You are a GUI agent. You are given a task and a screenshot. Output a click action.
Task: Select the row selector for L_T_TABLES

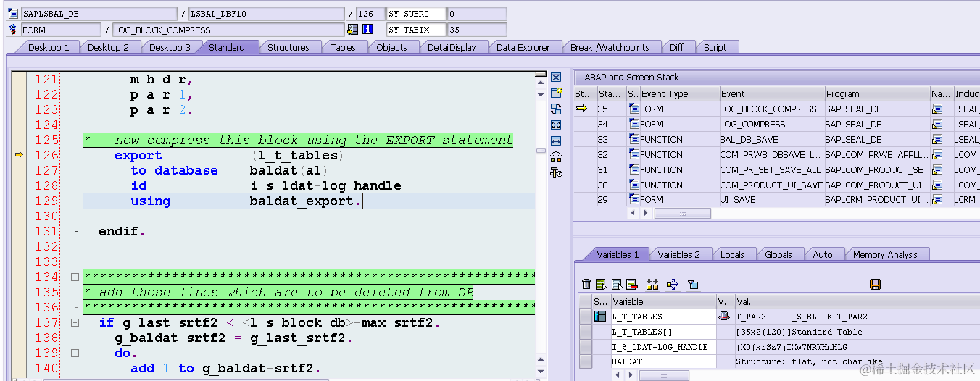coord(585,317)
